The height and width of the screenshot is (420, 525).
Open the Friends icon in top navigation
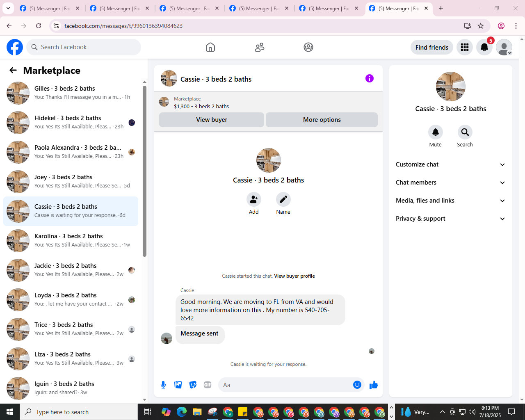click(260, 47)
